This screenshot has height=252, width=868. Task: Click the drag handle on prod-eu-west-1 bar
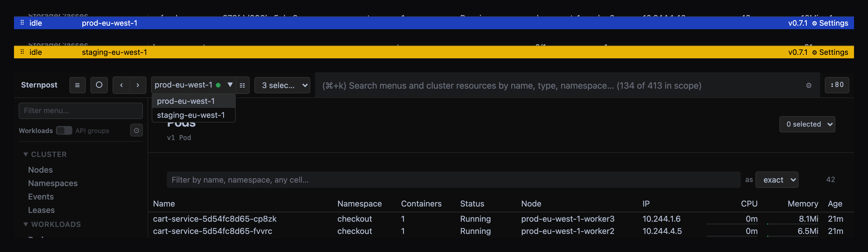(x=22, y=22)
